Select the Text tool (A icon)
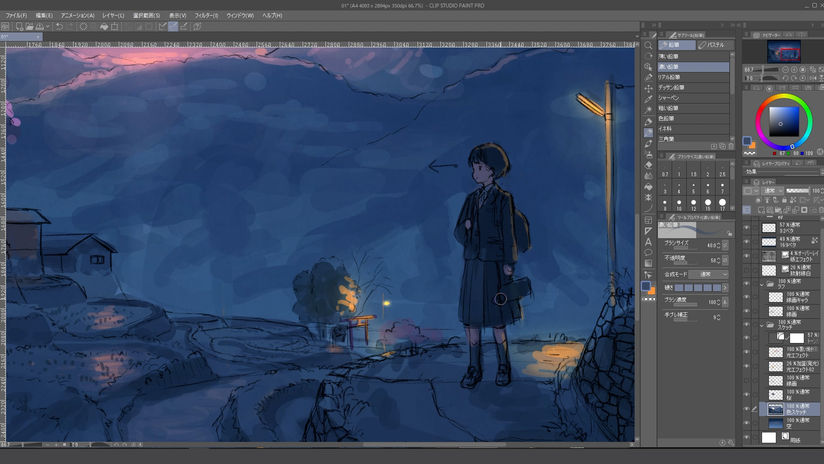Screen dimensions: 824x464 648,242
